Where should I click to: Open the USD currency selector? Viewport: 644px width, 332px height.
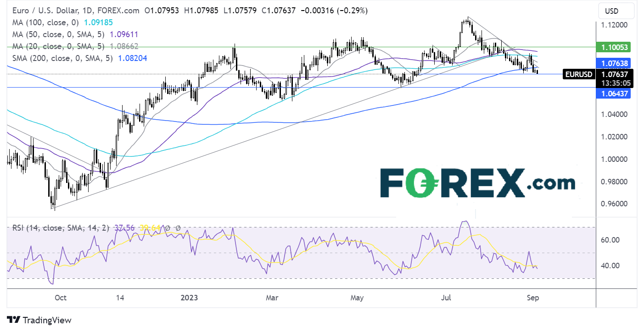click(616, 11)
